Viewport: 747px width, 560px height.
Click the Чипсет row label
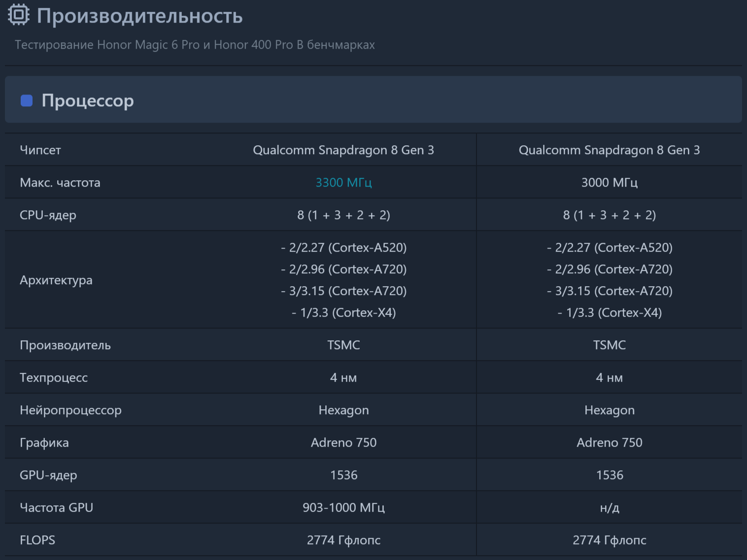click(40, 150)
